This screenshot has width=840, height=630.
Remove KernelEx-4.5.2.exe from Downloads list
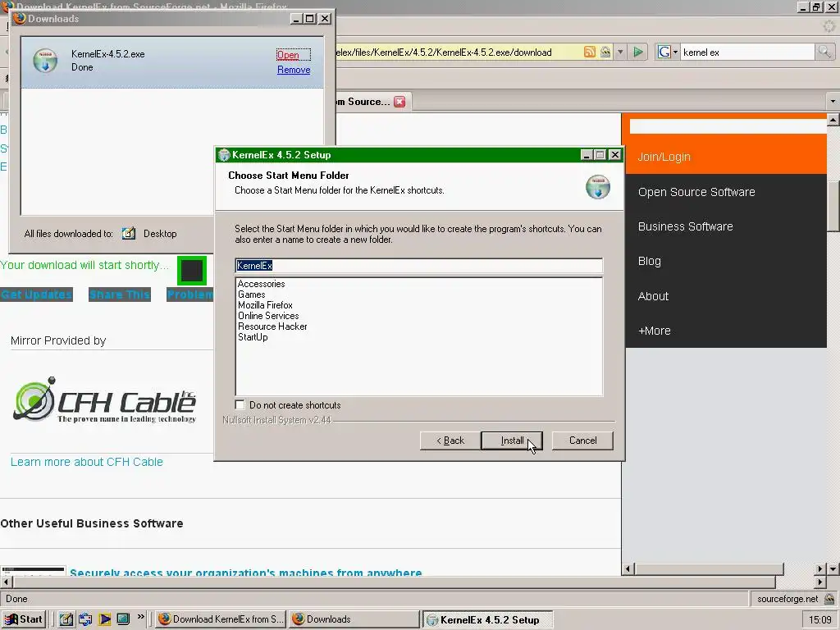[x=294, y=70]
